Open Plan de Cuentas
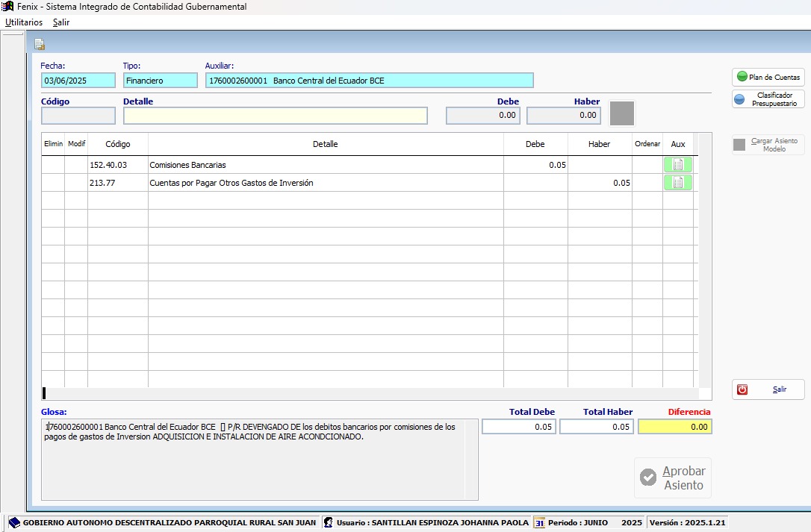The height and width of the screenshot is (532, 811). pyautogui.click(x=768, y=77)
